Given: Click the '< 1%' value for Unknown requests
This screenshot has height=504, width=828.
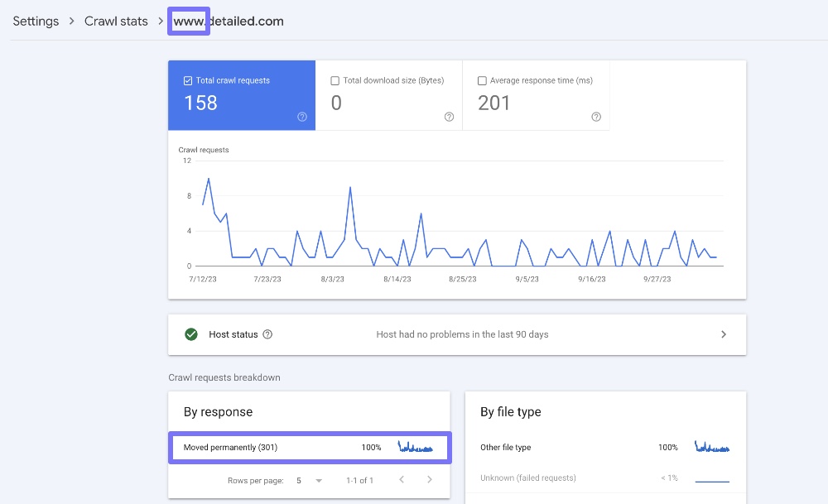Looking at the screenshot, I should [x=669, y=478].
